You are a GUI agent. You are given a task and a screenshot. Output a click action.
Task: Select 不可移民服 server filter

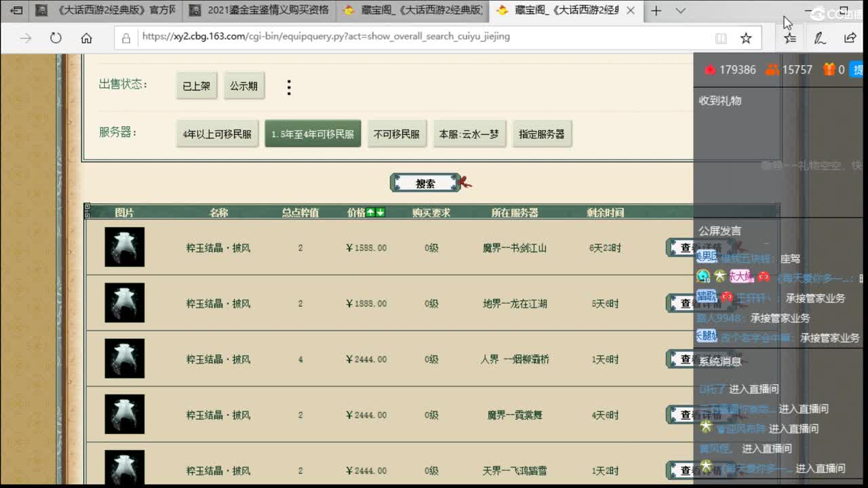coord(397,134)
